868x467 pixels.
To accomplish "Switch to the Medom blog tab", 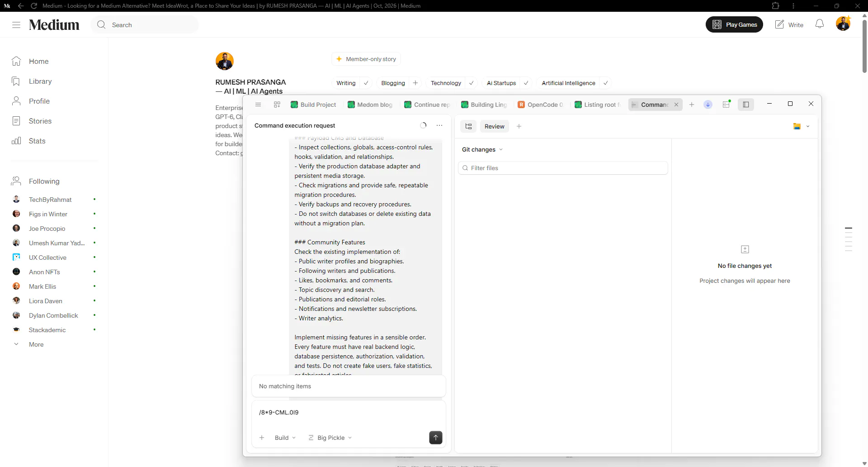I will 371,105.
